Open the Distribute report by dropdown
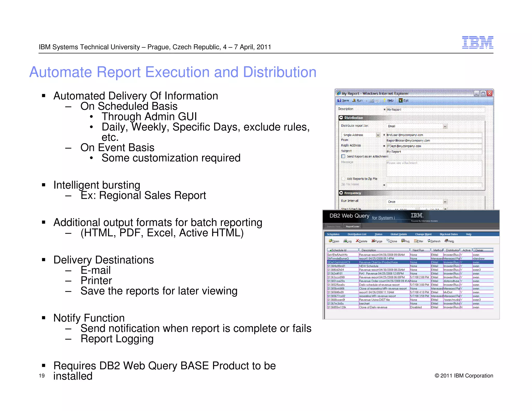Viewport: 532px width, 411px height. tap(445, 126)
